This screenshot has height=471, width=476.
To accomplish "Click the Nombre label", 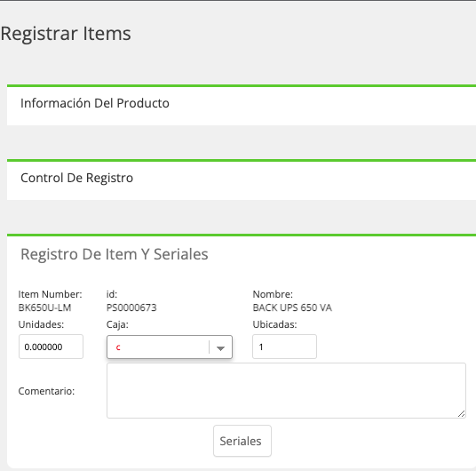I will [273, 294].
